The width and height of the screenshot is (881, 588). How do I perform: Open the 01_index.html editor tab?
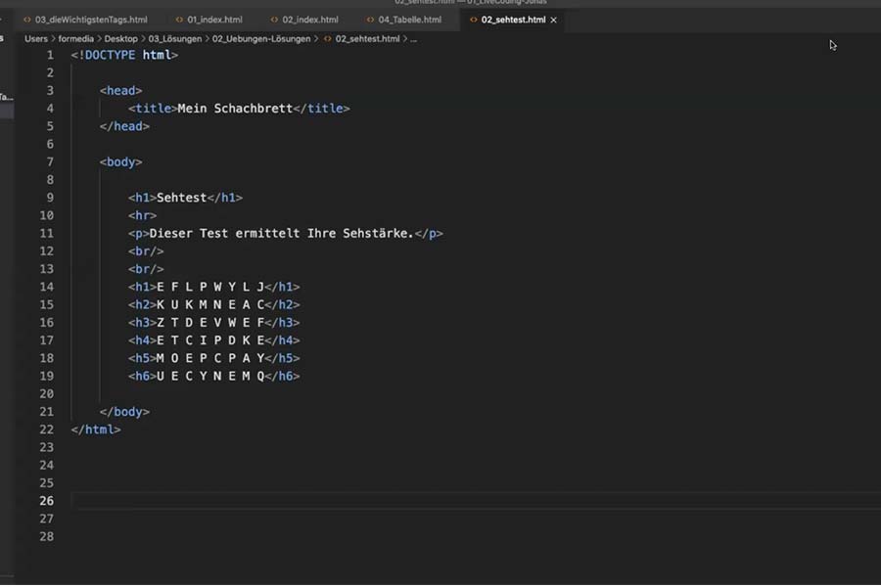click(x=213, y=20)
